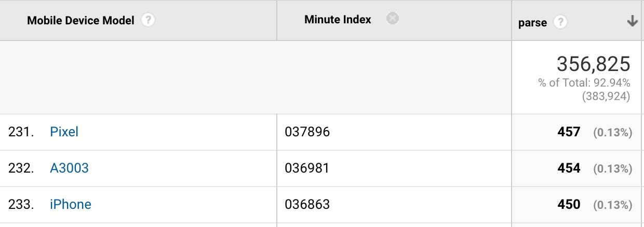Click row number 233
Viewport: 644px width, 227px height.
click(x=21, y=204)
